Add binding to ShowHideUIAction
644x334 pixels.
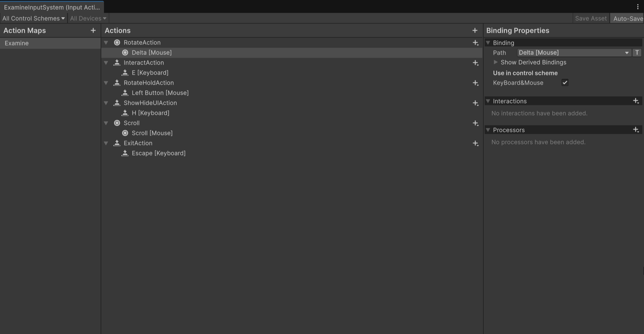tap(475, 103)
